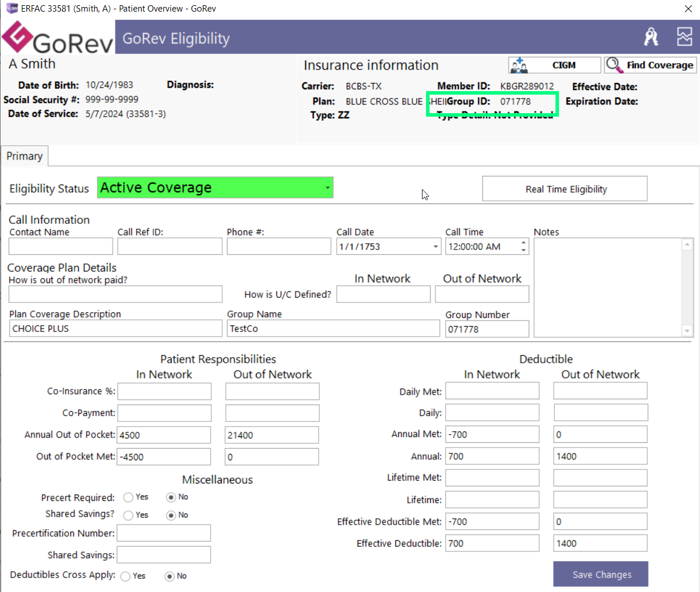Select No for Deductibles Cross Apply
700x592 pixels.
(169, 576)
